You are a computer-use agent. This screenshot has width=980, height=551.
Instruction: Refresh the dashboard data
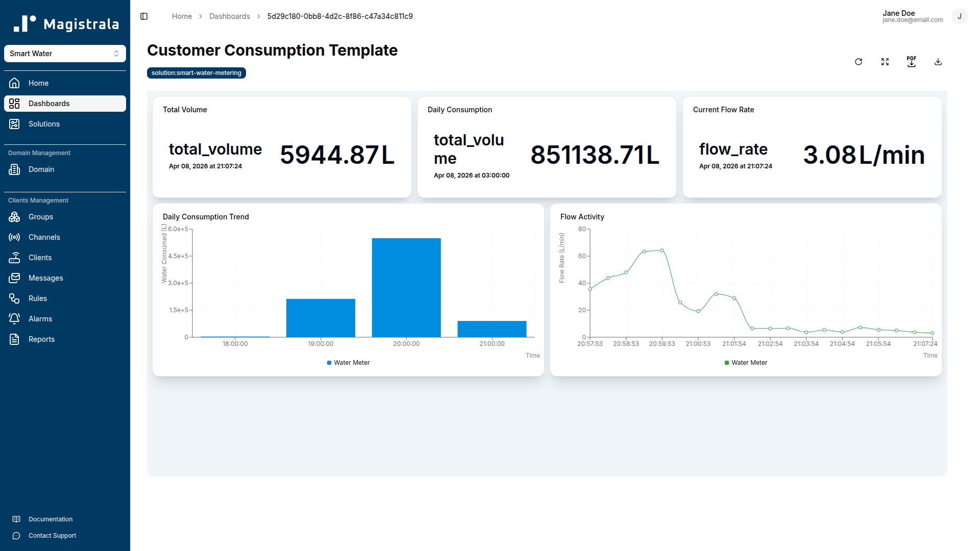tap(859, 61)
